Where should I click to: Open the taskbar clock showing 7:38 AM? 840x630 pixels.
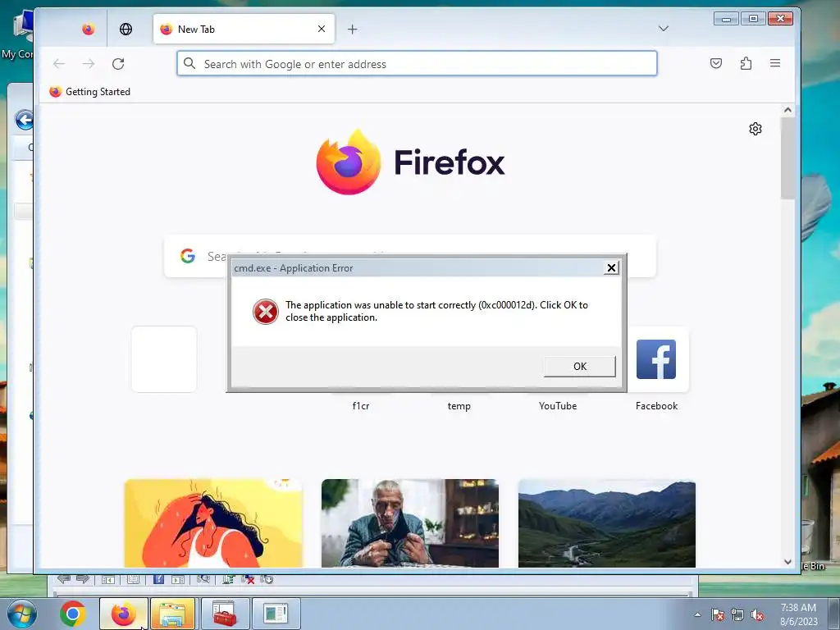click(x=798, y=614)
